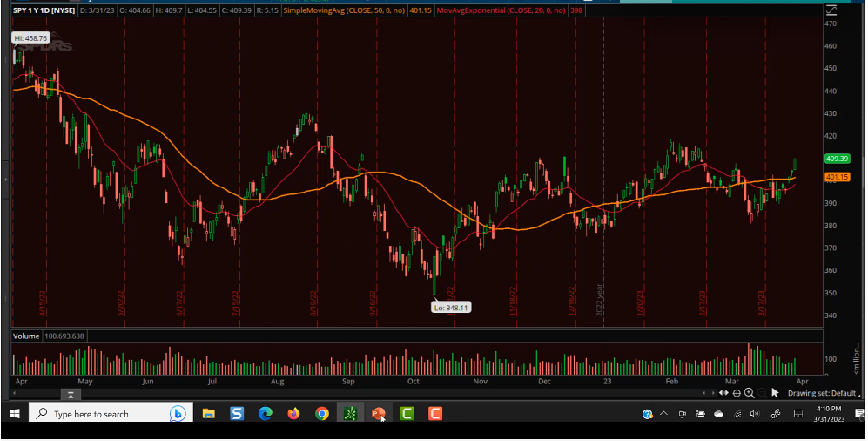Click the MovAvgExponential (CLOSE, 20, 0, no) study label
868x441 pixels.
pos(501,10)
